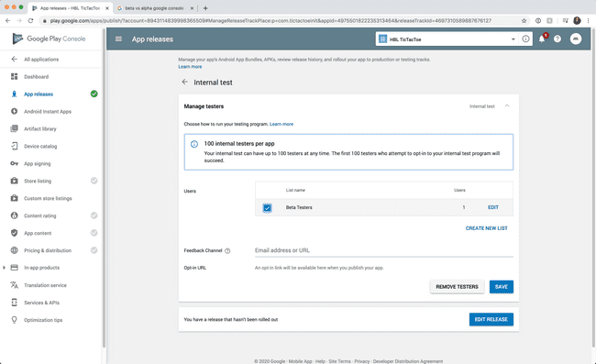596x364 pixels.
Task: Open Translation service icon
Action: [14, 285]
